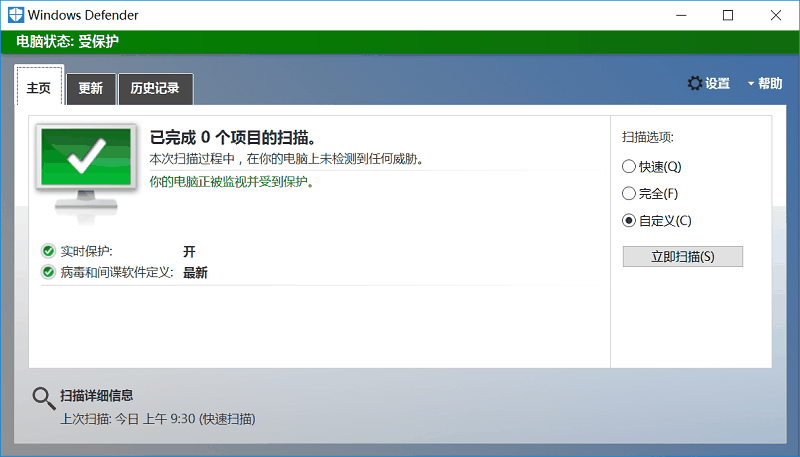Open the 历史记录 tab
This screenshot has width=800, height=457.
(155, 89)
